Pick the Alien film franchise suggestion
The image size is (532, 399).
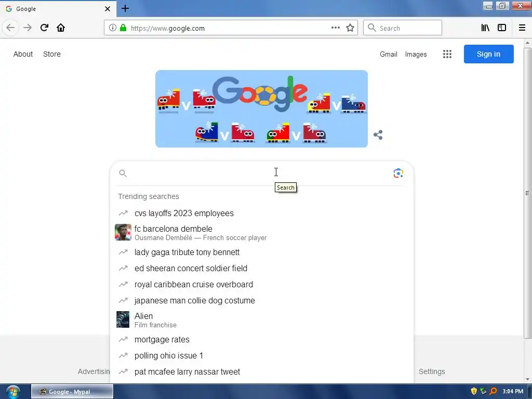tap(262, 320)
